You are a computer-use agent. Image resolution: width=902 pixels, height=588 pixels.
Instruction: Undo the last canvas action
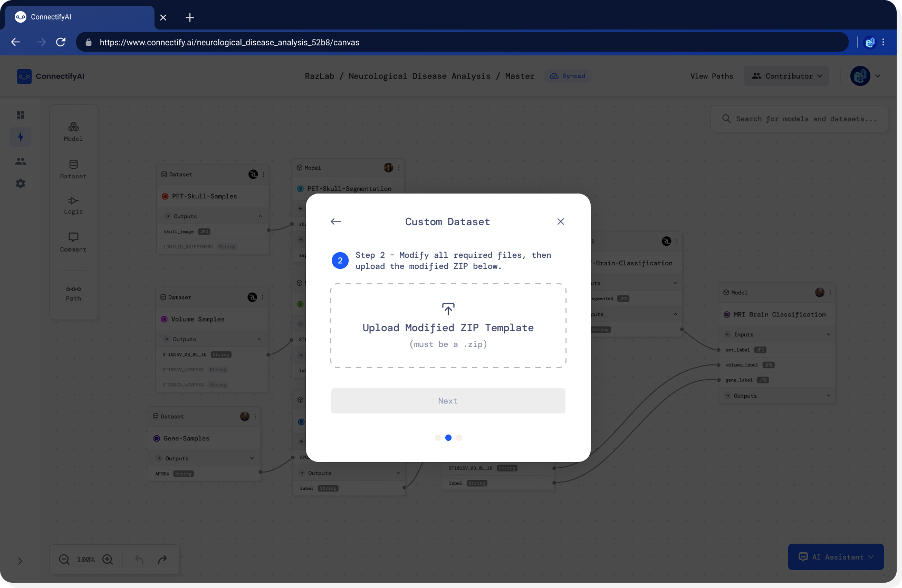point(139,560)
